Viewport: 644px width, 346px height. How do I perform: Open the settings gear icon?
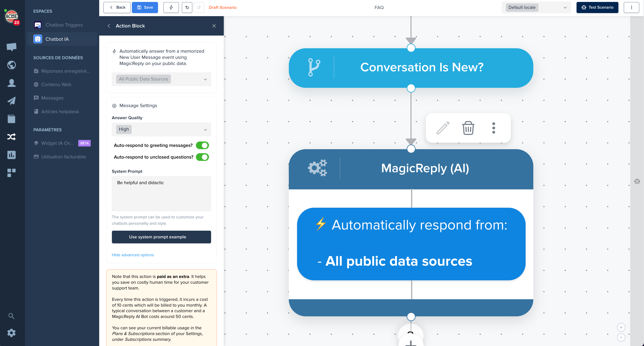tap(12, 333)
